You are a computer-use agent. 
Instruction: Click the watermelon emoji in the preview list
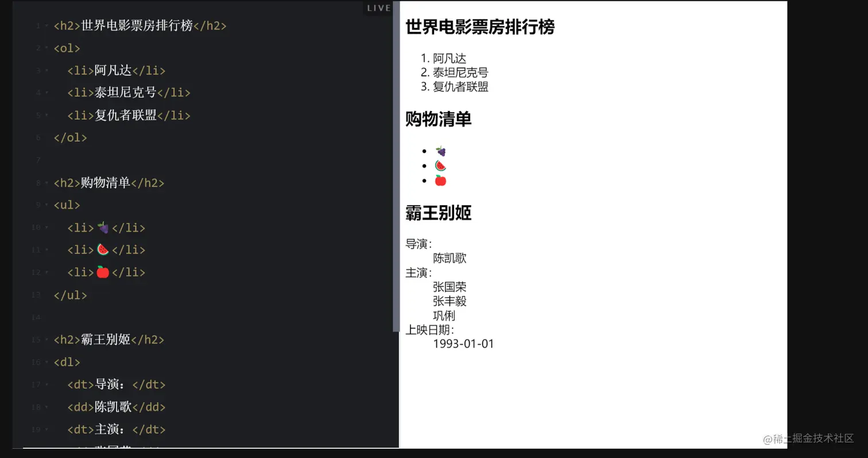440,166
